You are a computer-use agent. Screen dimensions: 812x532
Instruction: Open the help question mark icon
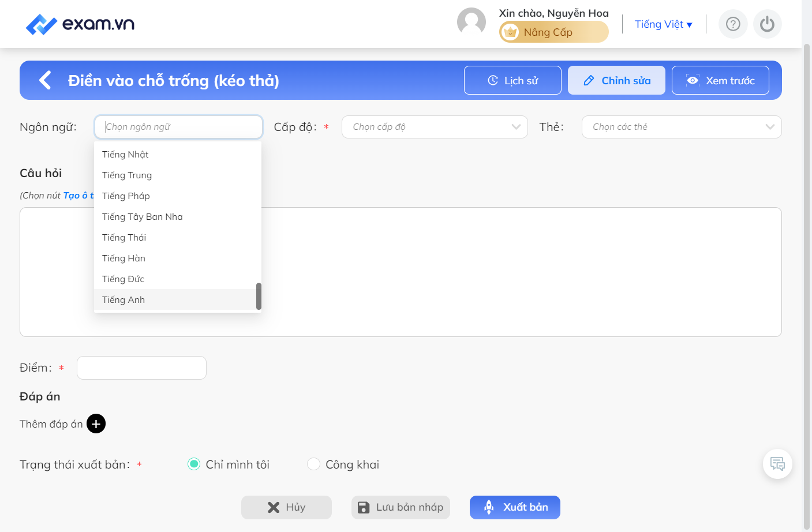pos(733,24)
